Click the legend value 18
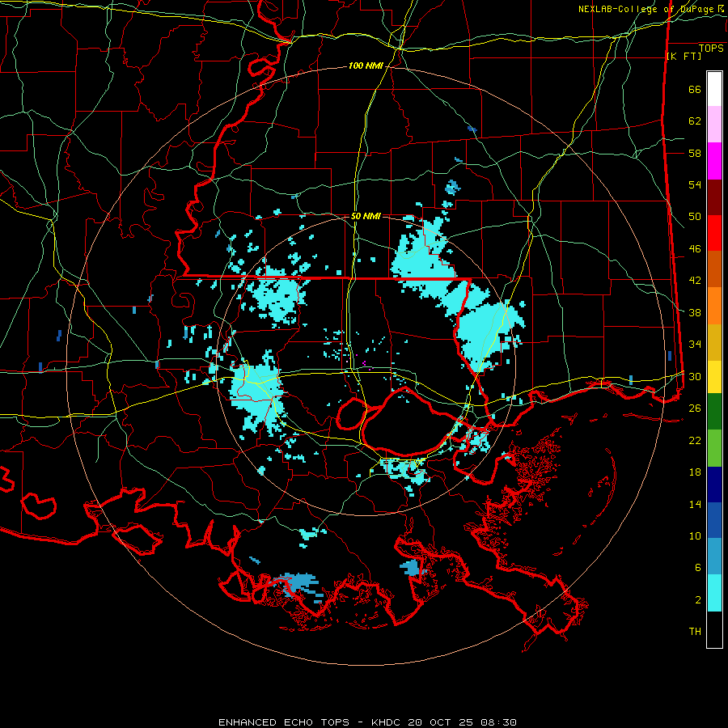The width and height of the screenshot is (728, 728). click(x=695, y=472)
